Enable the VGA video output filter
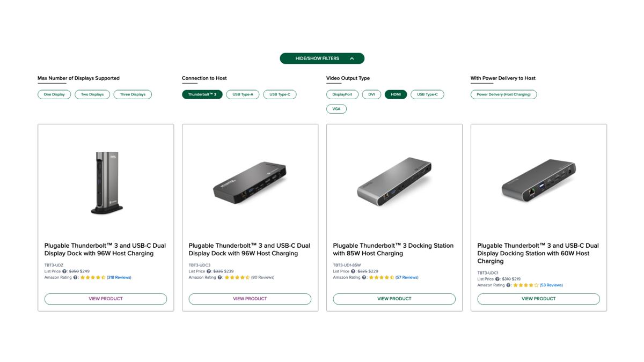This screenshot has width=644, height=362. 336,108
